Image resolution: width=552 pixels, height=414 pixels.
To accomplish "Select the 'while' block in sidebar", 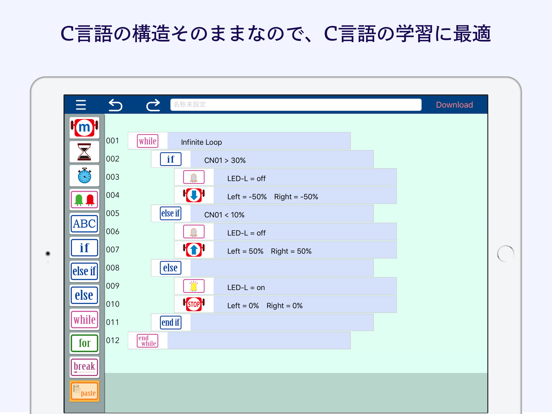I will tap(84, 319).
